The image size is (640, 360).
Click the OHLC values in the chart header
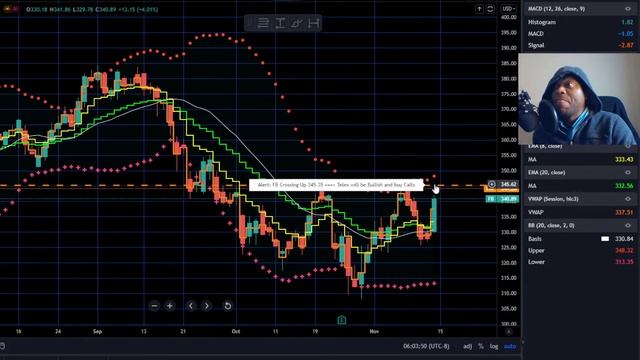pyautogui.click(x=92, y=9)
